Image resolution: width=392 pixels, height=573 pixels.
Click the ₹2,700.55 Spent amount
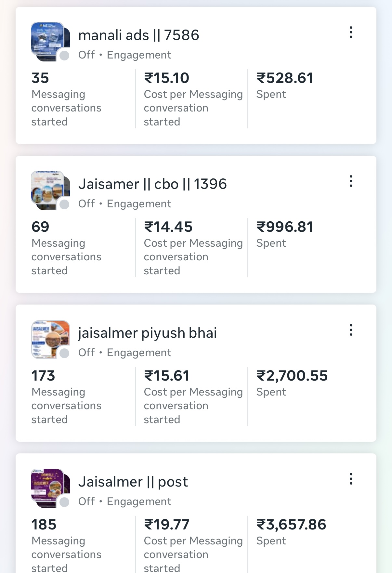(292, 376)
